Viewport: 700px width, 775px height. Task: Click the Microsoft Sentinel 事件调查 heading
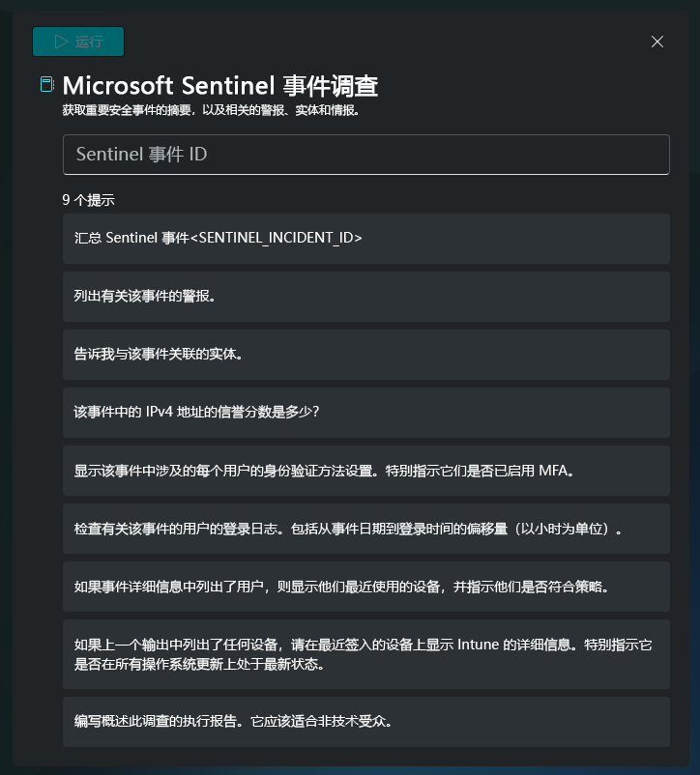220,85
